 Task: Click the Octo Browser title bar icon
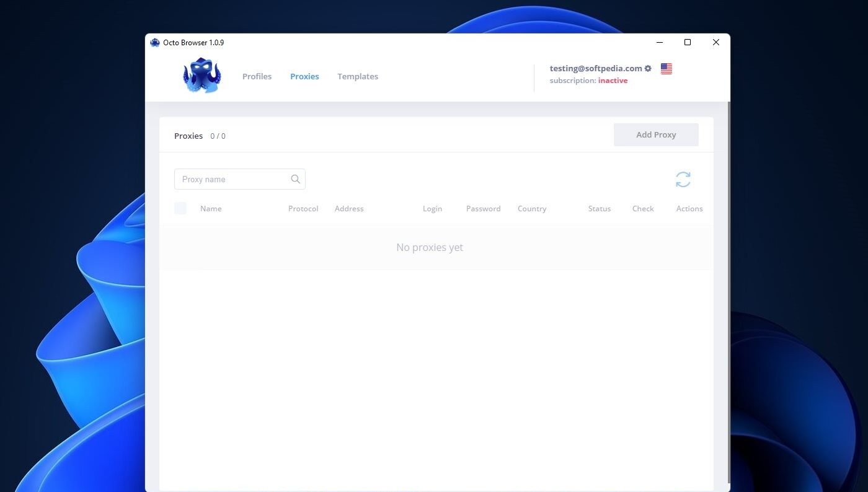pos(155,43)
